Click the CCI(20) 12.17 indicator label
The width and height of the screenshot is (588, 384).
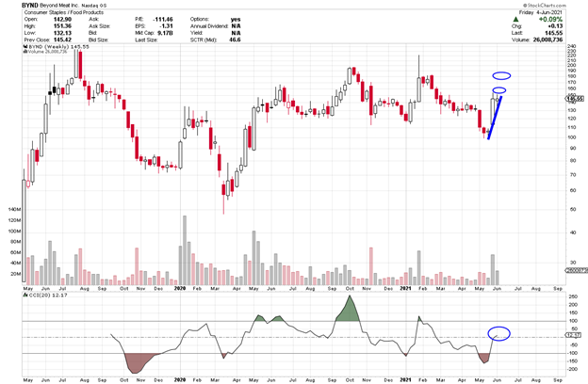tap(45, 296)
